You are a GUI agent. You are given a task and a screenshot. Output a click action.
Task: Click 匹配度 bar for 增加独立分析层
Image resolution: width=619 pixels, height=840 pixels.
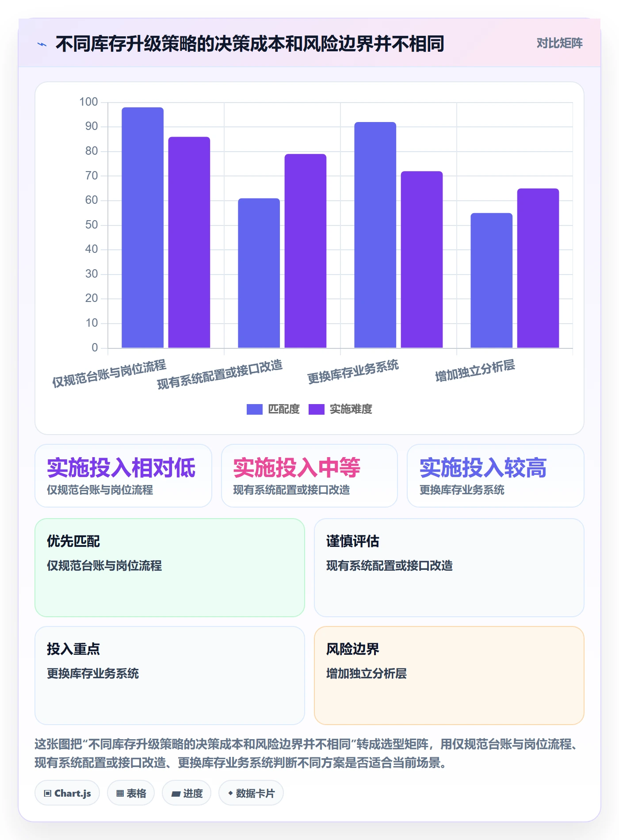(x=491, y=280)
